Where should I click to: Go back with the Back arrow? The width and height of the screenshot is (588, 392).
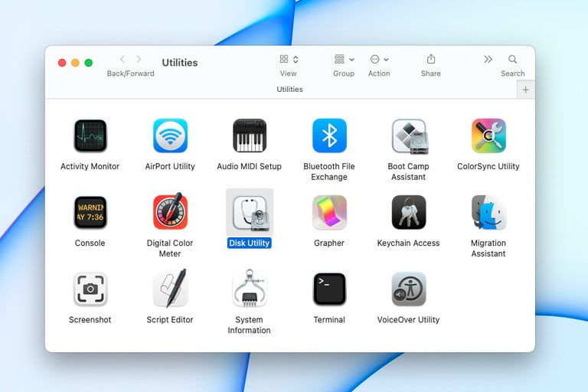coord(122,59)
